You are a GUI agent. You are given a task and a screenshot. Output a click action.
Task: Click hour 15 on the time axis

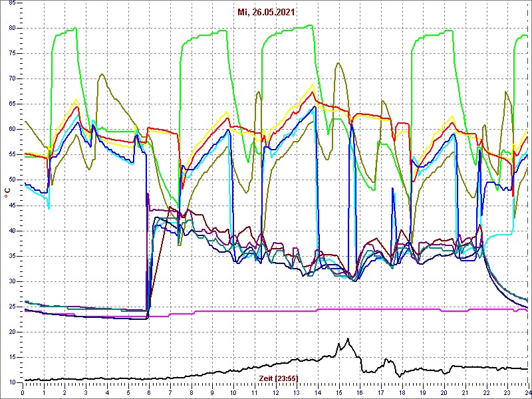pos(338,392)
